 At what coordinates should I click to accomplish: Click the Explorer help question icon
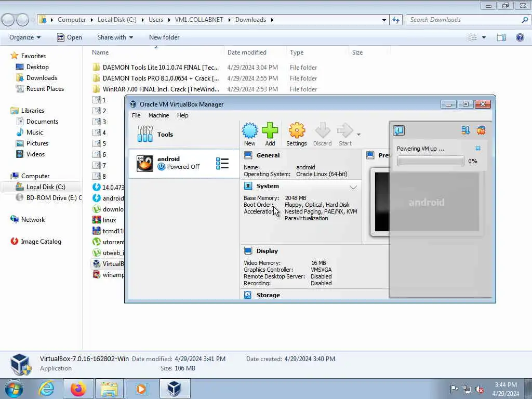(x=520, y=37)
